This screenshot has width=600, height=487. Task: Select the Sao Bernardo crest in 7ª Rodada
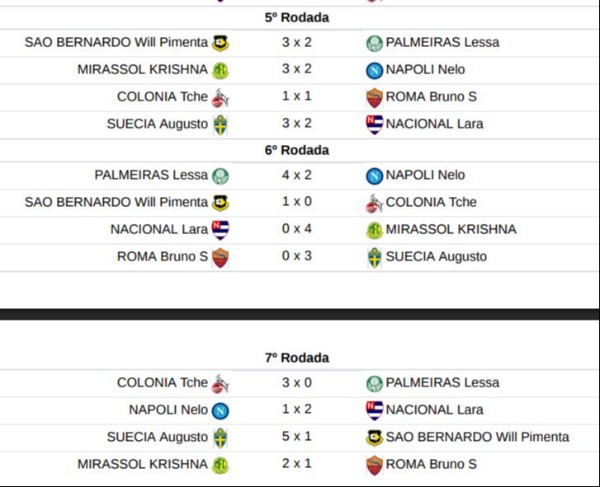tap(374, 437)
